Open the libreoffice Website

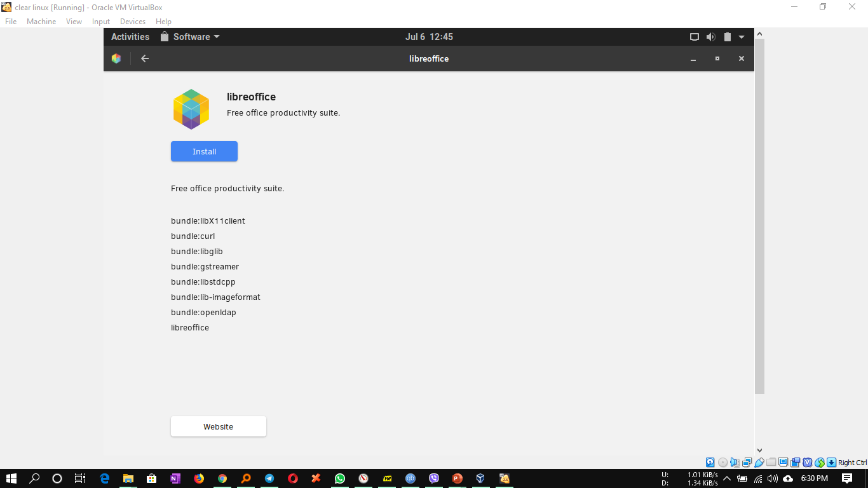(x=218, y=426)
